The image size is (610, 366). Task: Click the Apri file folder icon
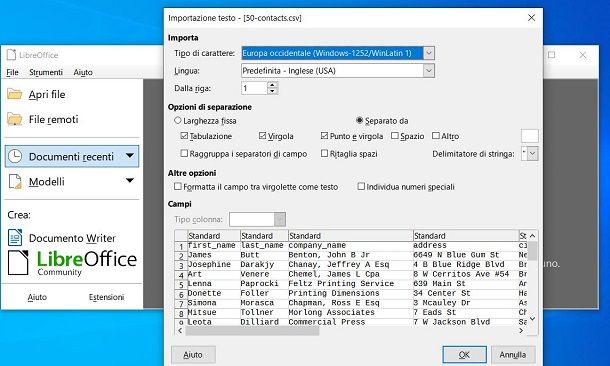(x=14, y=94)
